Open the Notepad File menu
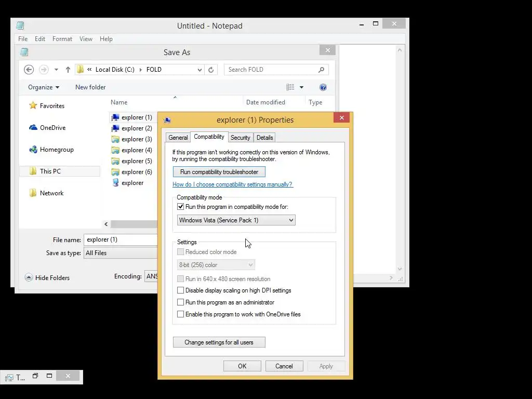532x399 pixels. tap(23, 39)
